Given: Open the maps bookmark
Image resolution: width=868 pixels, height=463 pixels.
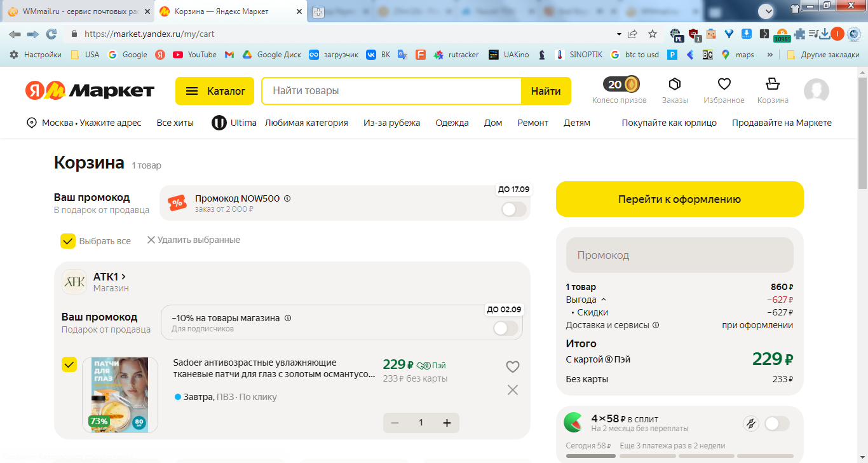Looking at the screenshot, I should coord(738,55).
